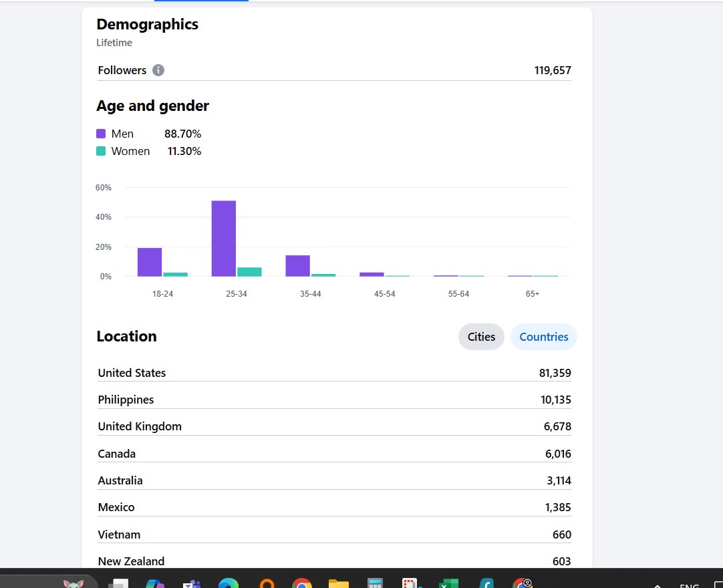The height and width of the screenshot is (588, 723).
Task: Click the 6,678 United Kingdom value
Action: pos(557,426)
